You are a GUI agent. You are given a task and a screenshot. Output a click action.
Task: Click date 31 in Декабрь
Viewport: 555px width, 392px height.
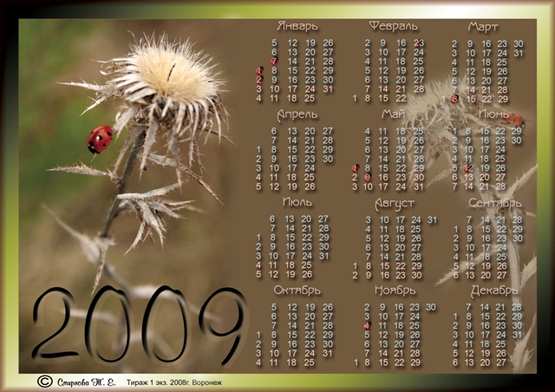pos(517,335)
